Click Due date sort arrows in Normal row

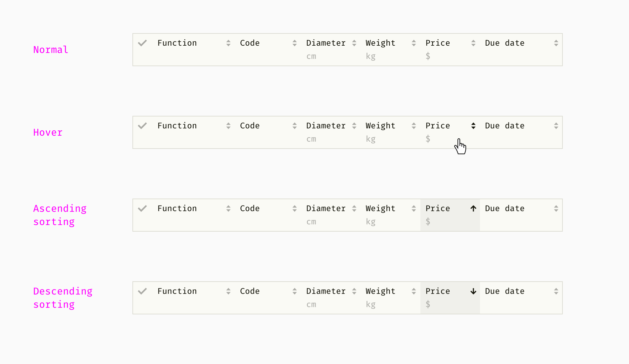pyautogui.click(x=556, y=43)
